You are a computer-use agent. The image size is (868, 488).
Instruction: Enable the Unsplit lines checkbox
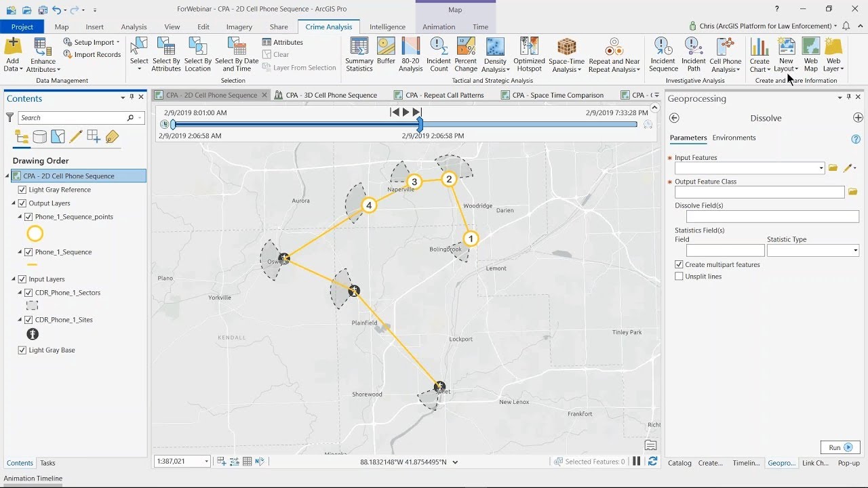[679, 277]
